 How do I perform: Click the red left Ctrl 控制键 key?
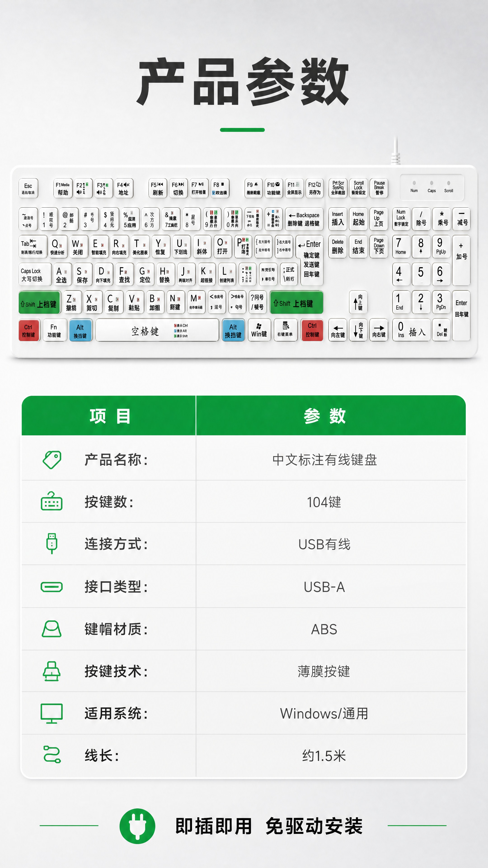(x=29, y=330)
